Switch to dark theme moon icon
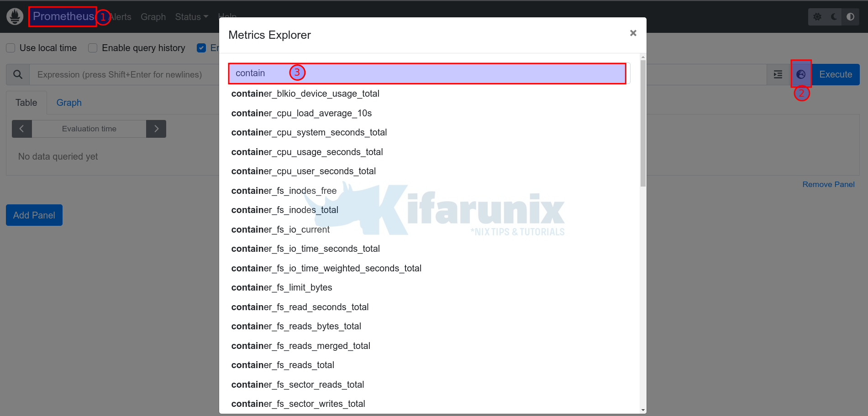The height and width of the screenshot is (416, 868). coord(834,17)
